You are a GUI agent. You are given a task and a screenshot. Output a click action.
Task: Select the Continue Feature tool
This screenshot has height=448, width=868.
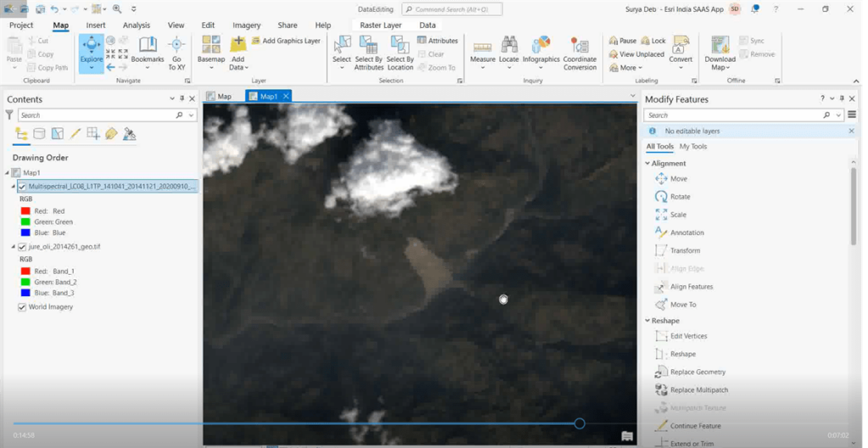point(688,426)
